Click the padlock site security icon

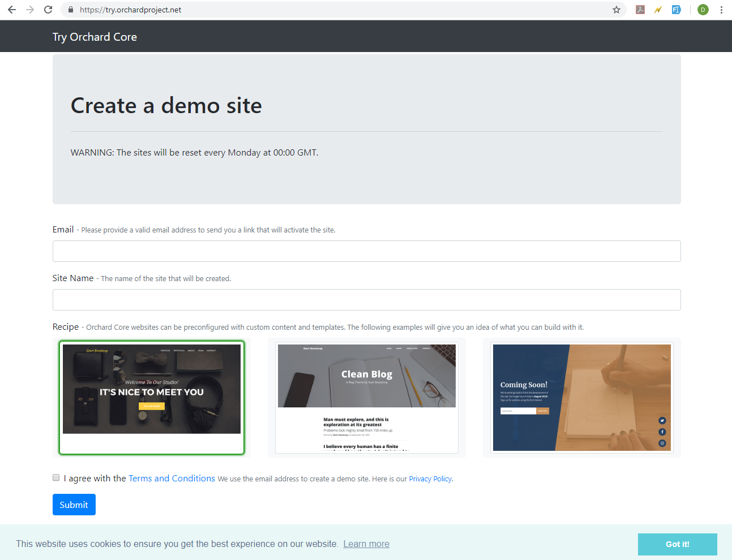pyautogui.click(x=71, y=10)
